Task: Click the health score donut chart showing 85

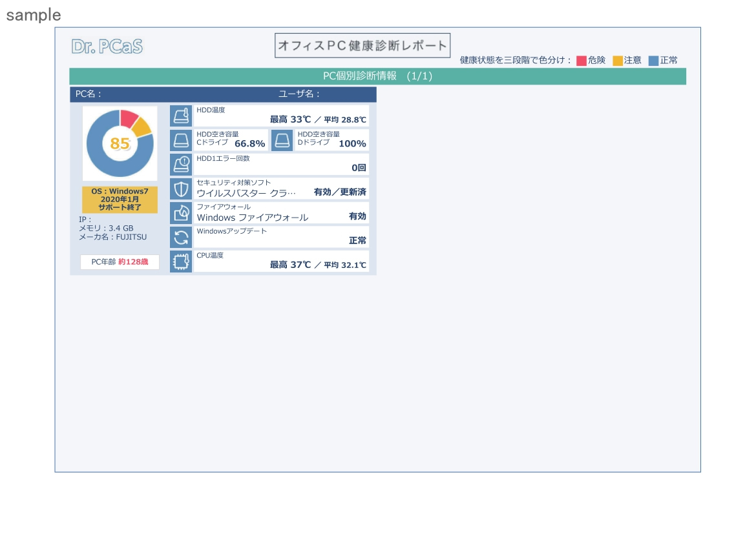Action: [120, 143]
